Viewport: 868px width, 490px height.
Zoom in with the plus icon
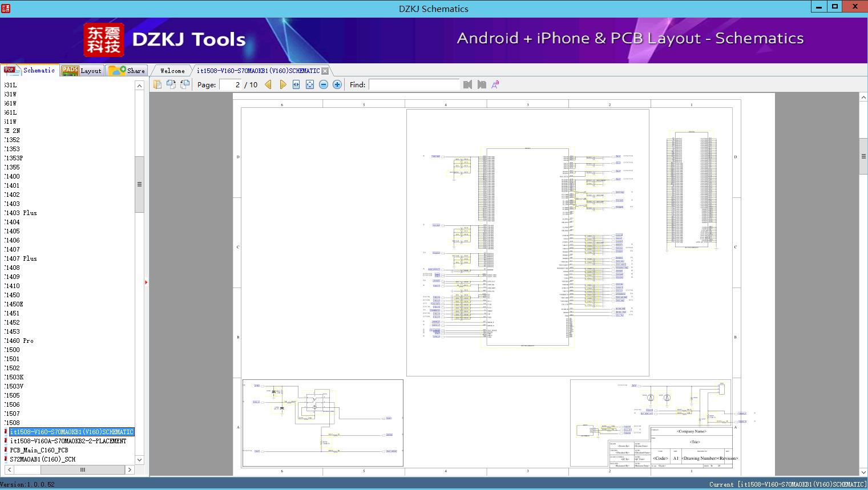click(x=337, y=84)
